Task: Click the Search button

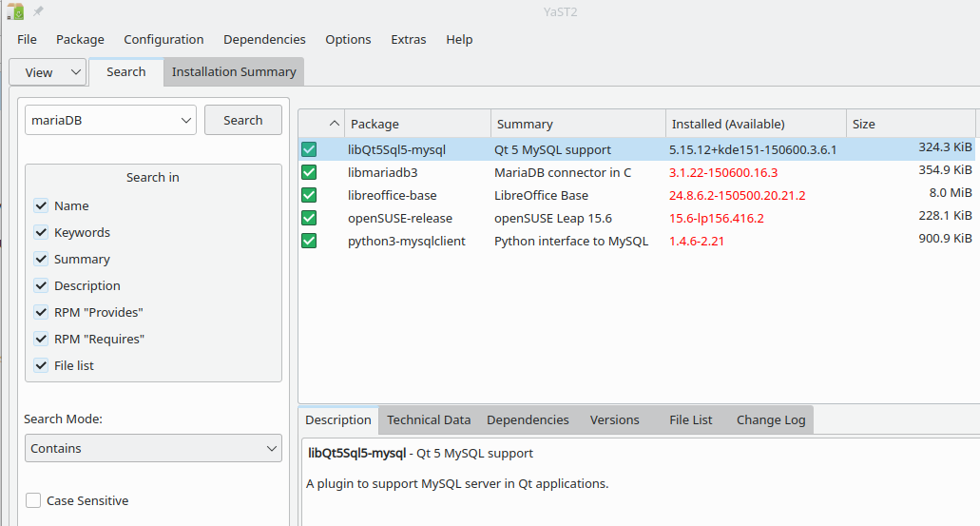Action: [243, 120]
